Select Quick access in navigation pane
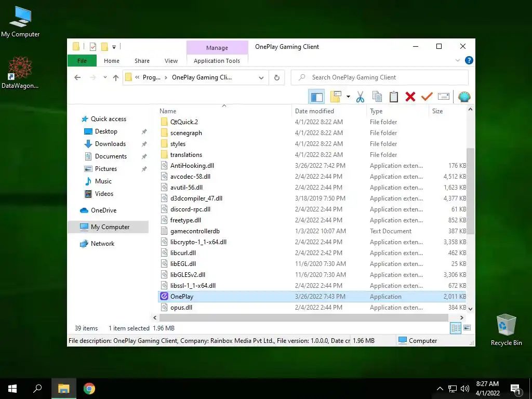The image size is (532, 399). (x=104, y=119)
